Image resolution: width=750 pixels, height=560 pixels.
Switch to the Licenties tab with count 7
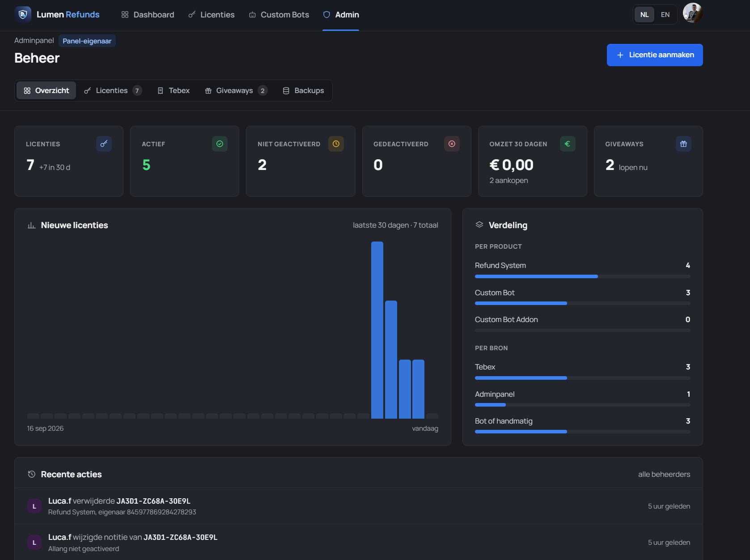point(113,90)
